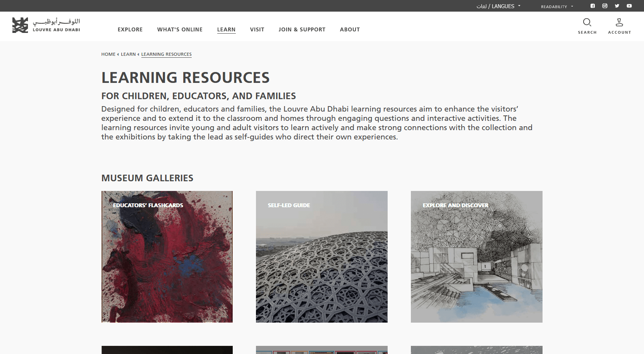Open the What's Online menu
644x354 pixels.
pos(180,29)
